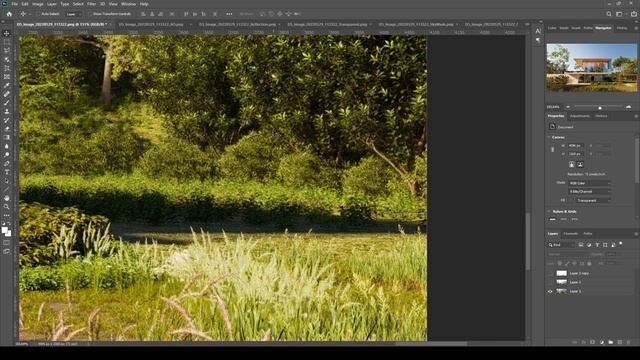640x360 pixels.
Task: Set canvas to landscape orientation button
Action: (x=580, y=164)
